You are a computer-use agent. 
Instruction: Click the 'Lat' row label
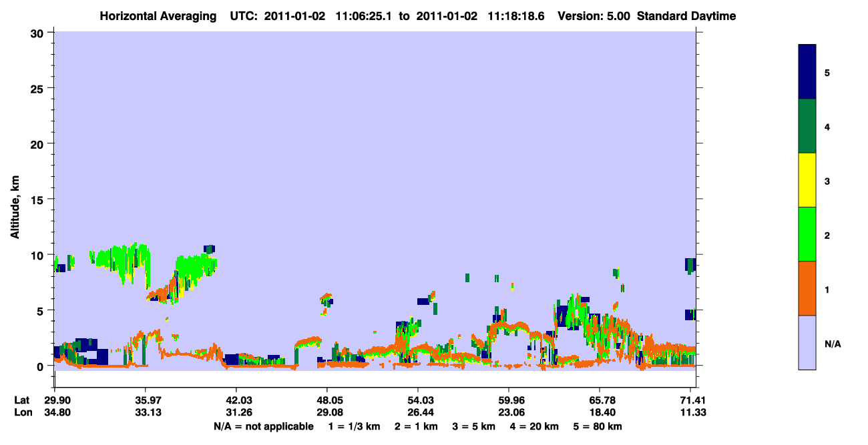coord(21,400)
